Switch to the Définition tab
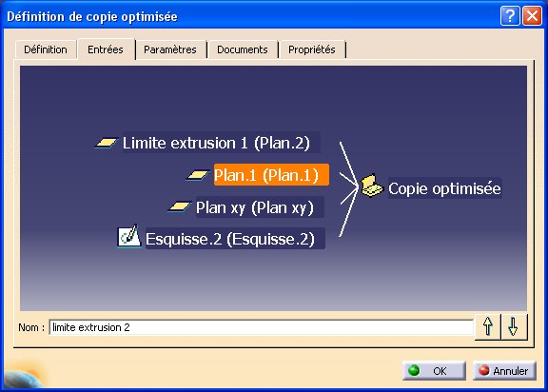The width and height of the screenshot is (548, 392). pos(46,49)
